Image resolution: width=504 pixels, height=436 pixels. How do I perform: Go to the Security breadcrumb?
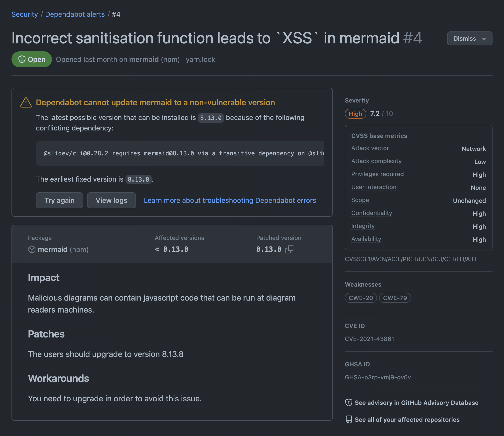point(25,14)
